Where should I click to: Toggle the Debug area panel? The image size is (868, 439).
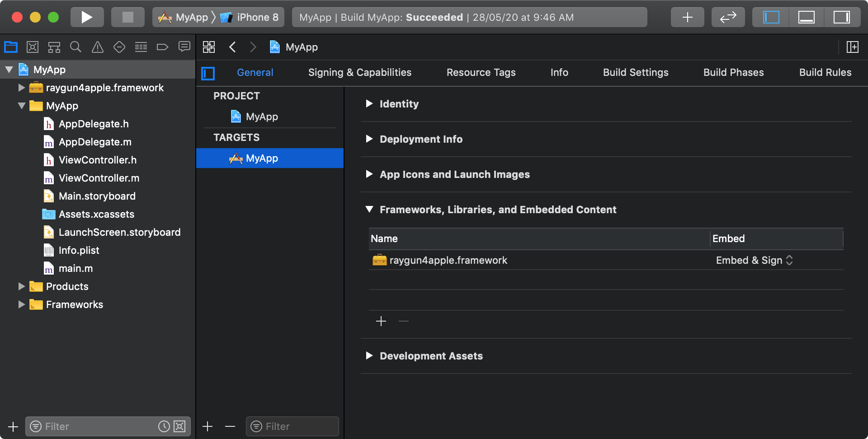pyautogui.click(x=806, y=17)
